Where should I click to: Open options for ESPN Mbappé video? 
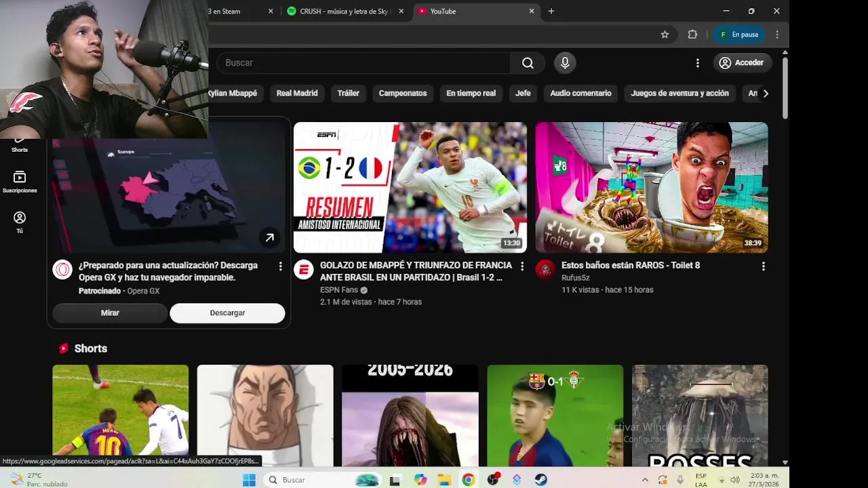pyautogui.click(x=521, y=267)
